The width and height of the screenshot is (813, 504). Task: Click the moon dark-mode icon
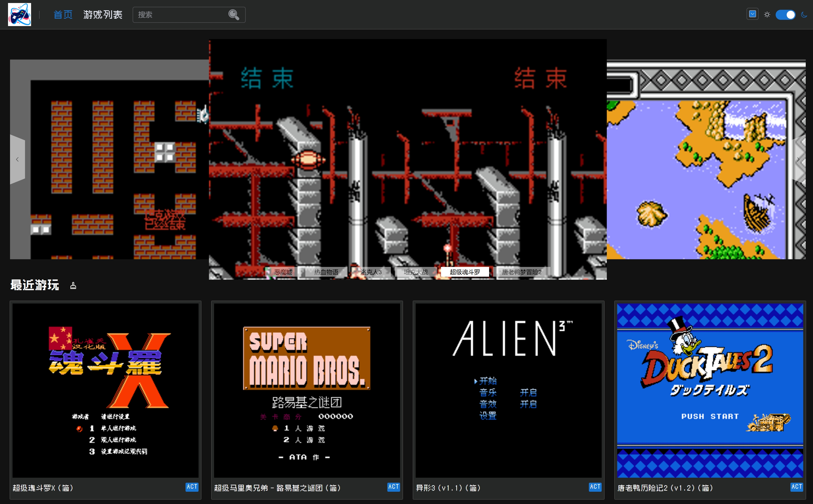tap(804, 15)
